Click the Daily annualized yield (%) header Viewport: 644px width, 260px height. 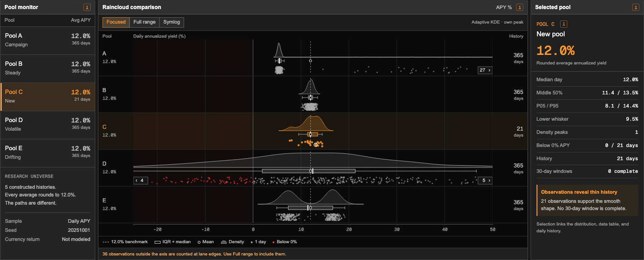[x=159, y=36]
